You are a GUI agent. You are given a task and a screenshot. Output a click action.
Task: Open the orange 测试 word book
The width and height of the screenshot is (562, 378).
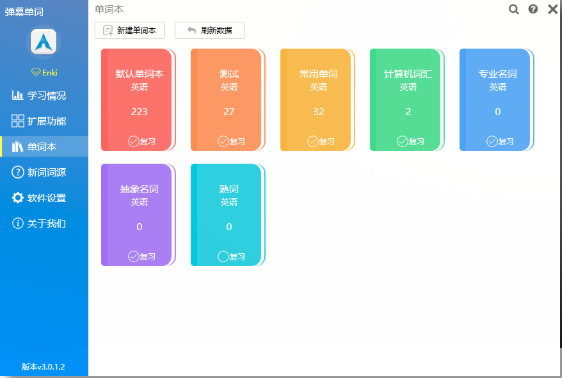(x=228, y=100)
